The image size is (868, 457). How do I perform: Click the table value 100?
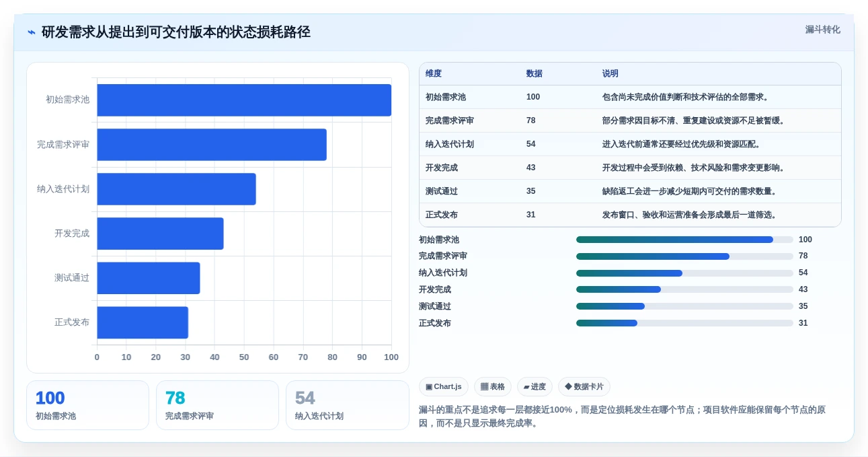pos(533,97)
